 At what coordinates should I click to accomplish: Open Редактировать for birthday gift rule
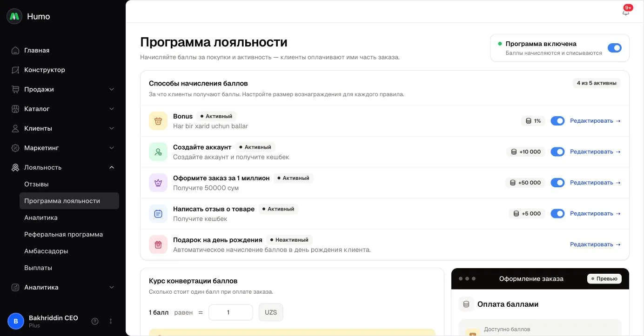pyautogui.click(x=595, y=244)
